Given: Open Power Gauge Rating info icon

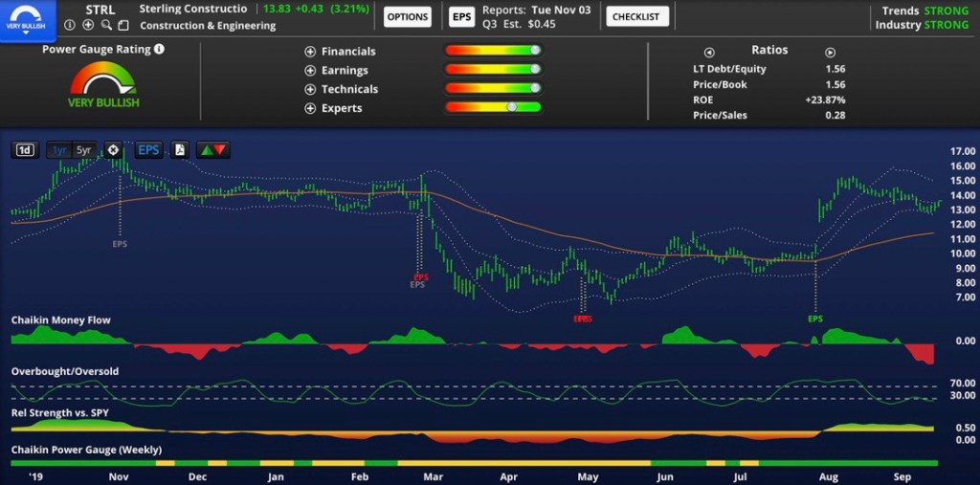Looking at the screenshot, I should pyautogui.click(x=159, y=49).
